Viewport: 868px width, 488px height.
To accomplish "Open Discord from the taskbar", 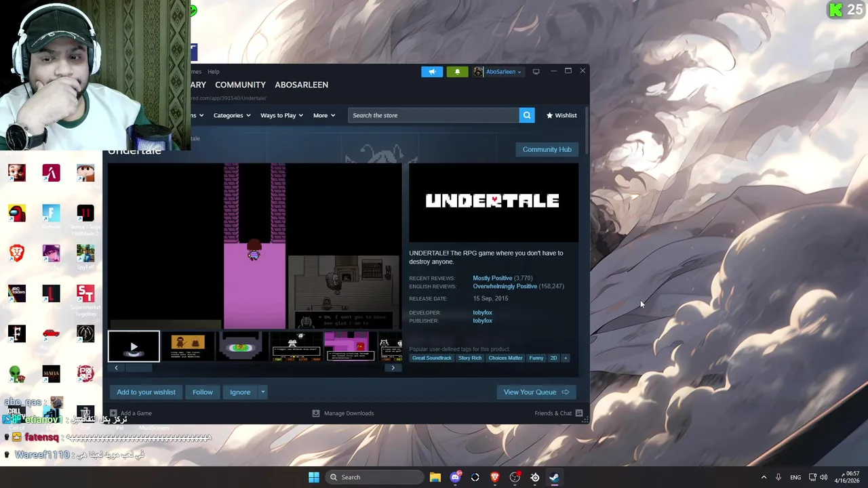I will pos(455,477).
